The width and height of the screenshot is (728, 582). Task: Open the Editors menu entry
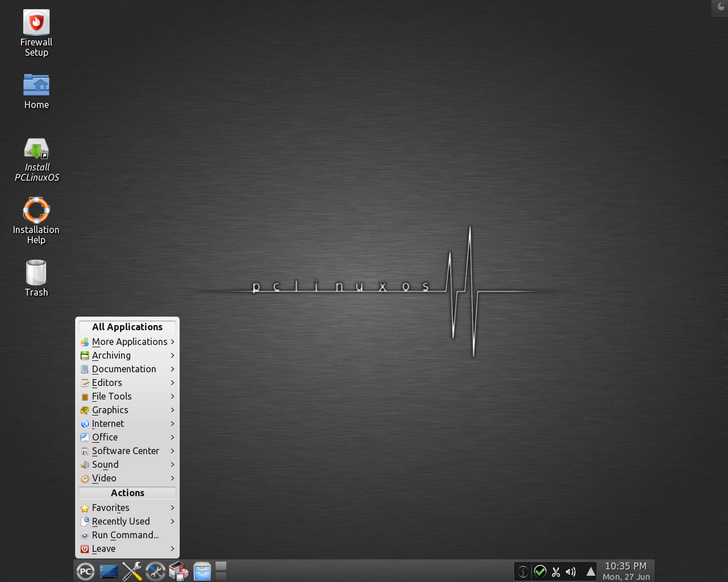127,383
